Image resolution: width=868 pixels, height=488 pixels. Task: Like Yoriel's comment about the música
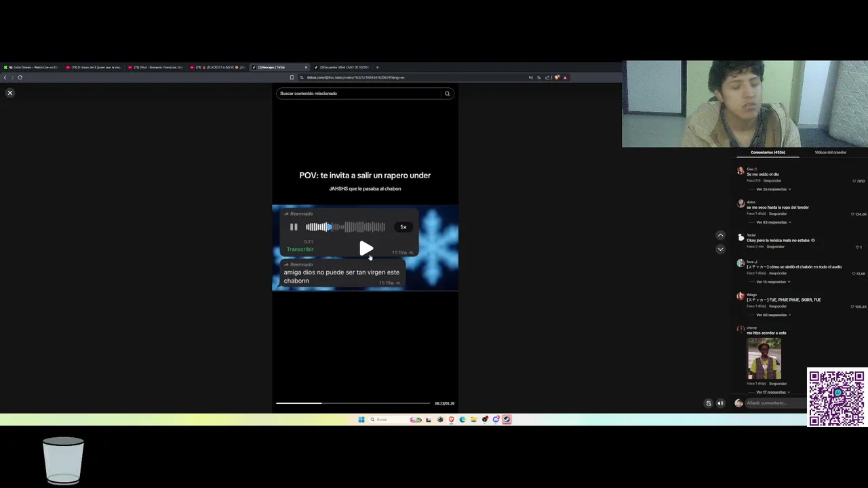[857, 247]
